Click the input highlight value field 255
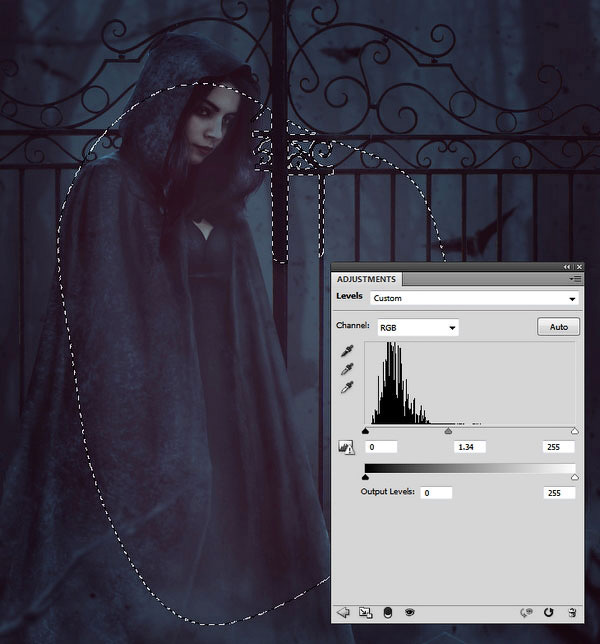Image resolution: width=600 pixels, height=644 pixels. tap(559, 447)
